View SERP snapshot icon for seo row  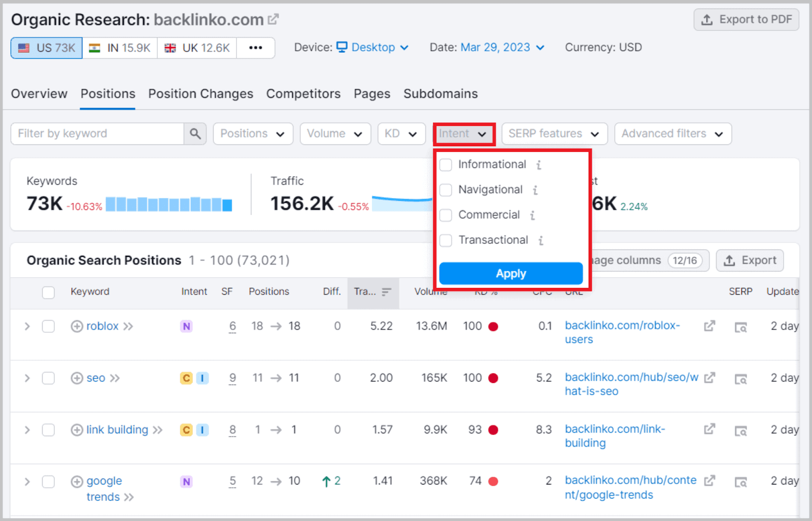point(741,379)
